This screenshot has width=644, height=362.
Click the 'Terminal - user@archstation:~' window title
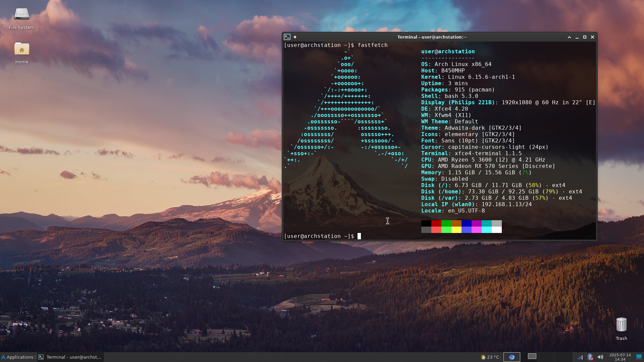tap(432, 37)
